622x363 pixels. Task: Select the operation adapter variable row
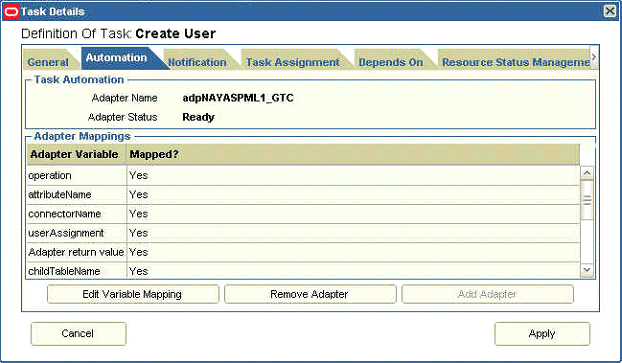[x=303, y=175]
